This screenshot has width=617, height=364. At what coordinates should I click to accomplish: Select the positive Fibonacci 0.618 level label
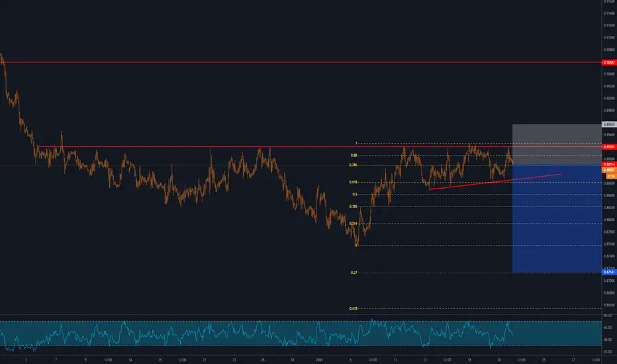353,182
